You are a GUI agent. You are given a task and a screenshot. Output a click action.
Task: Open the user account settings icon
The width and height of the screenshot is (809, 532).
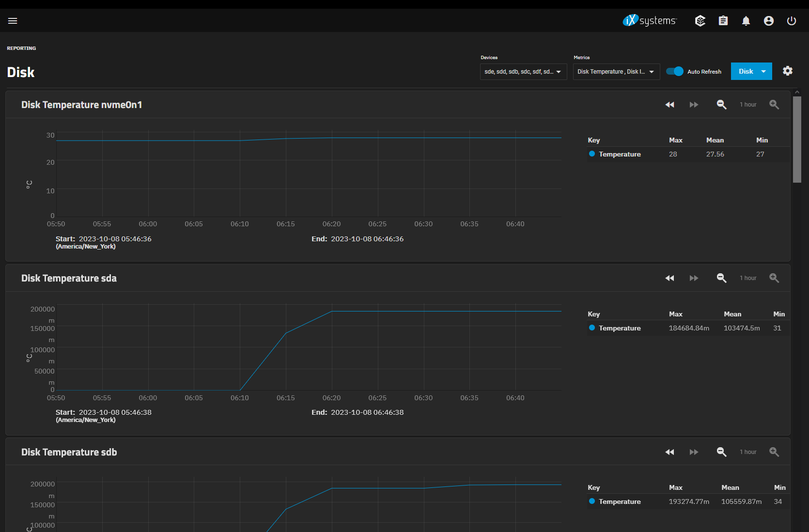pos(769,21)
